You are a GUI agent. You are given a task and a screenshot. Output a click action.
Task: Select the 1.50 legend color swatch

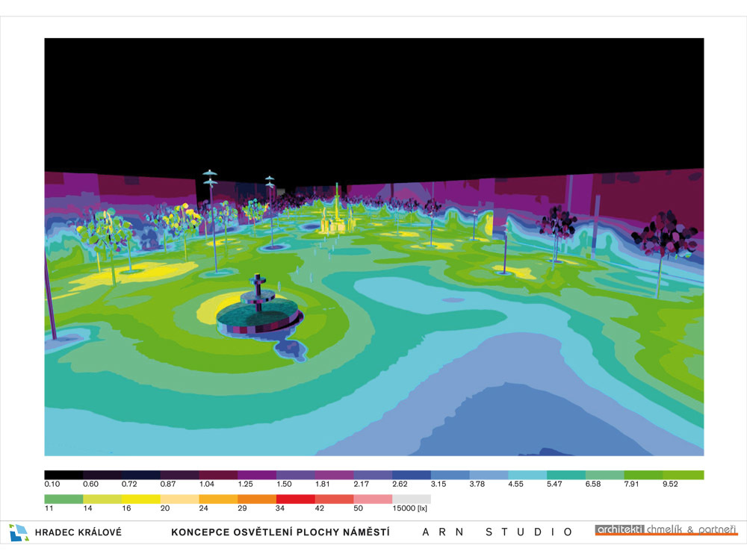295,475
